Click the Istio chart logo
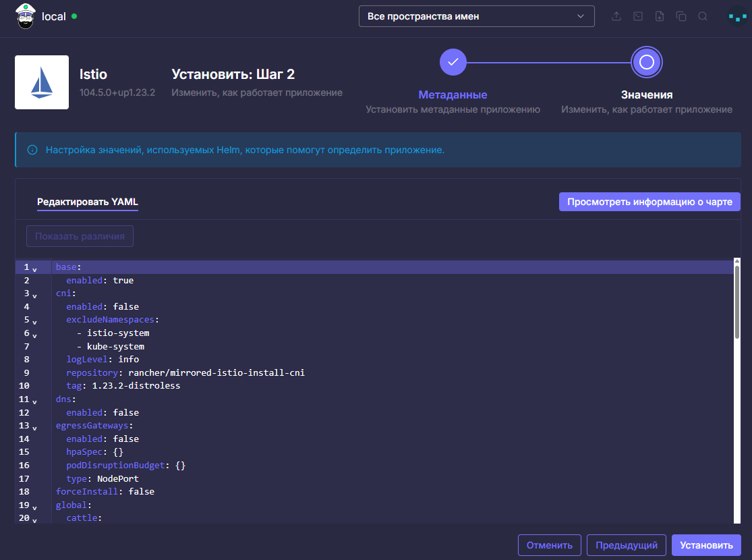 42,82
